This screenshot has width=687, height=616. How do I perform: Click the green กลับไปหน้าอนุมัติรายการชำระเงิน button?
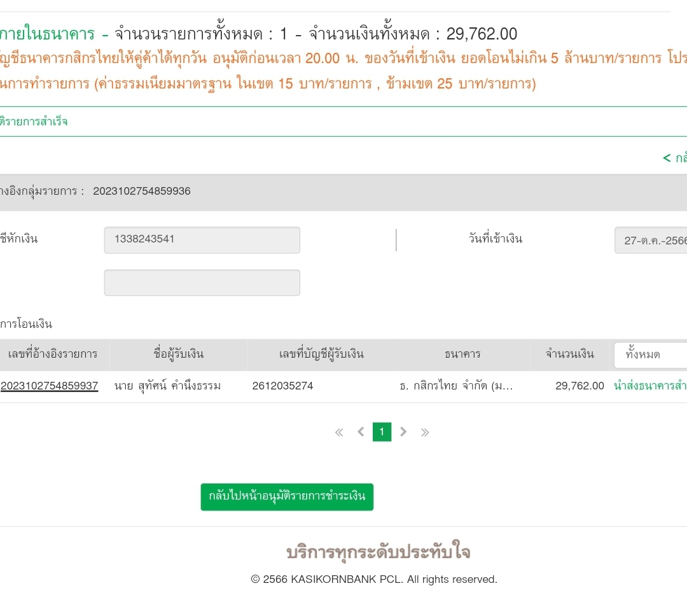(287, 496)
